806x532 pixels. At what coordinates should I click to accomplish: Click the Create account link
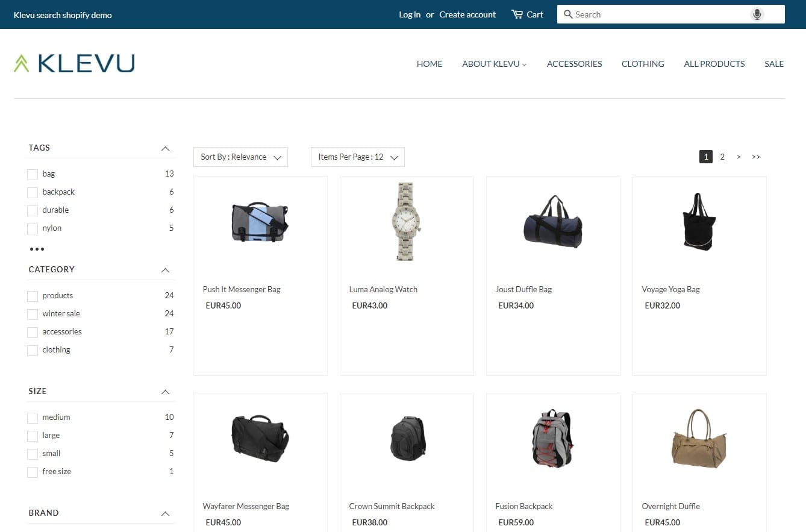[x=467, y=14]
